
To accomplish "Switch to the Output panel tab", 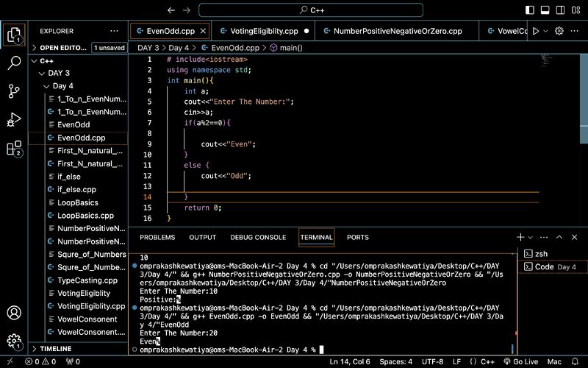I will pyautogui.click(x=203, y=237).
